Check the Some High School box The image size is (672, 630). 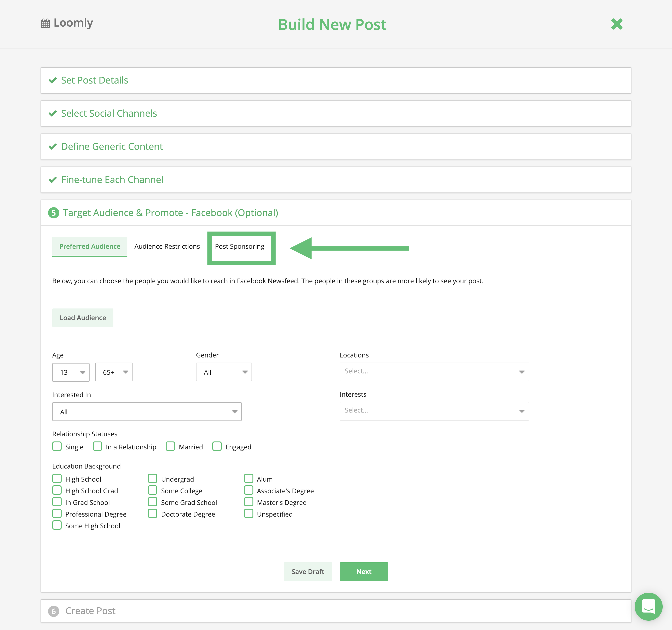click(57, 525)
